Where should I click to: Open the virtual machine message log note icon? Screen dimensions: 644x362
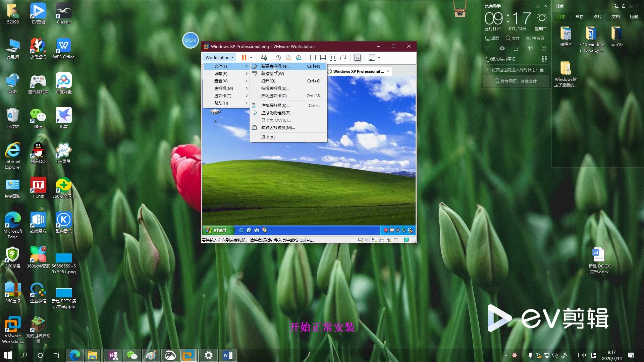click(x=406, y=240)
